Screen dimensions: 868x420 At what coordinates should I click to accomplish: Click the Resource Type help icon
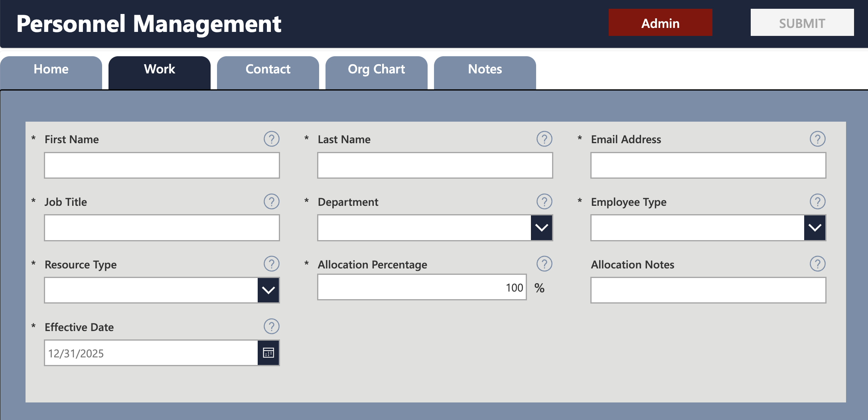click(271, 264)
